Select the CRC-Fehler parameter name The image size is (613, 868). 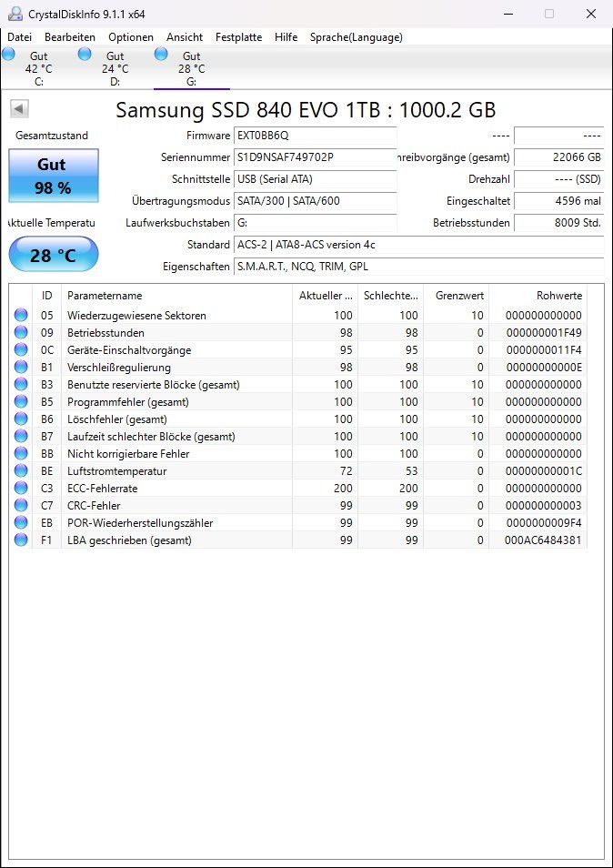(x=94, y=505)
